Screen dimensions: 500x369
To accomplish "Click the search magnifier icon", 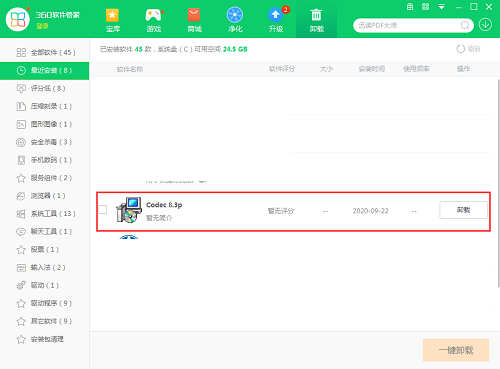I will click(x=465, y=25).
